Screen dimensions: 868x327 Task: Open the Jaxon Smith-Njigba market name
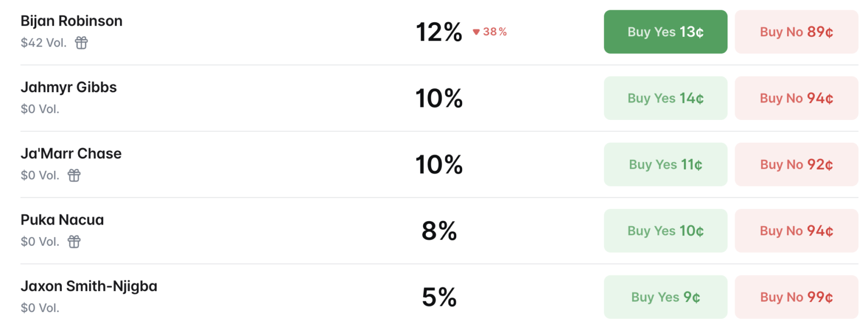coord(89,286)
